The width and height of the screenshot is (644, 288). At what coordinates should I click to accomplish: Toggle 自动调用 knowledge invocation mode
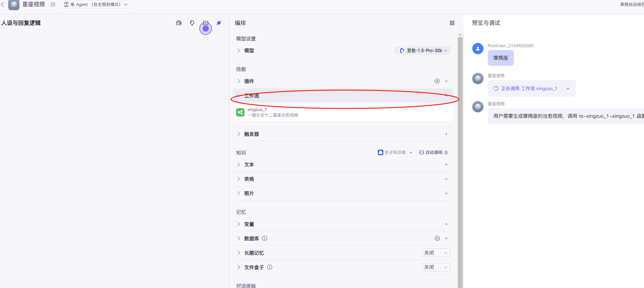pos(431,152)
